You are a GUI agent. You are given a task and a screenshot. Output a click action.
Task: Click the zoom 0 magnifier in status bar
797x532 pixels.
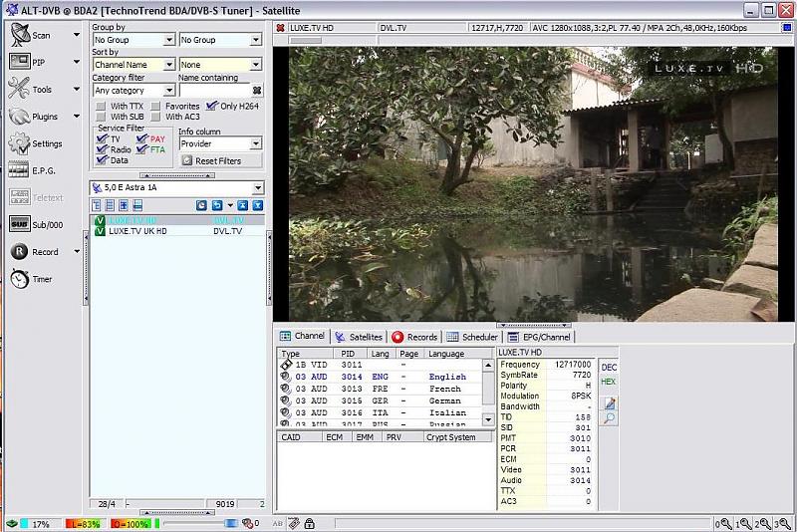pos(724,523)
